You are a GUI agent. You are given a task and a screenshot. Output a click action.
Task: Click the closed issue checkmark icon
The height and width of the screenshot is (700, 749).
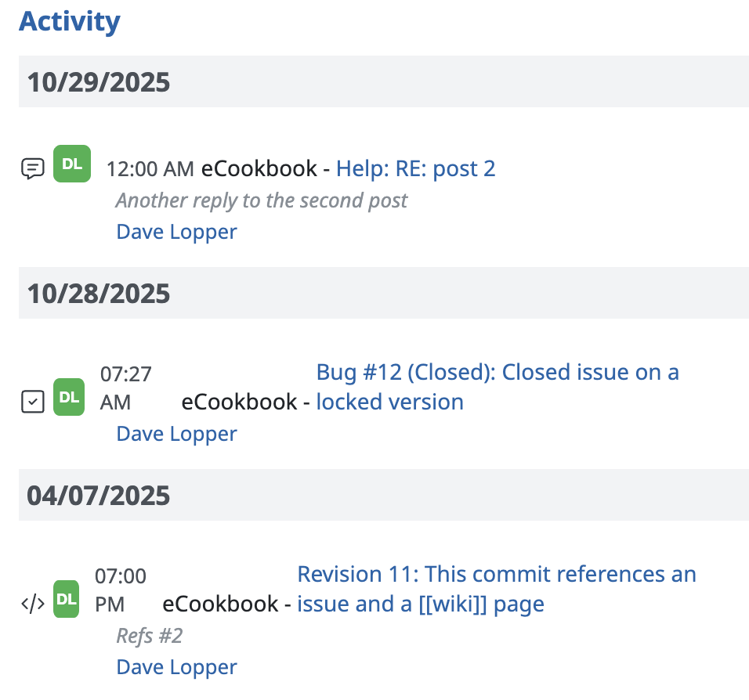32,402
